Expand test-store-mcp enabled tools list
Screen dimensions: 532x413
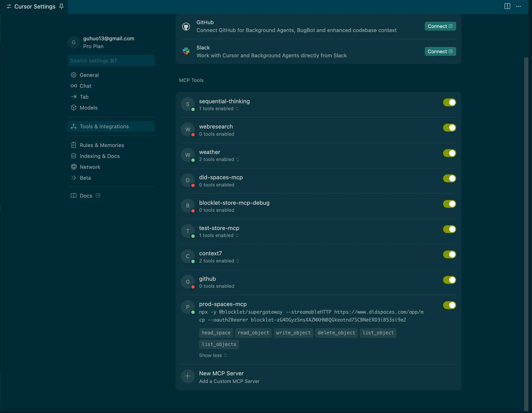coord(219,235)
